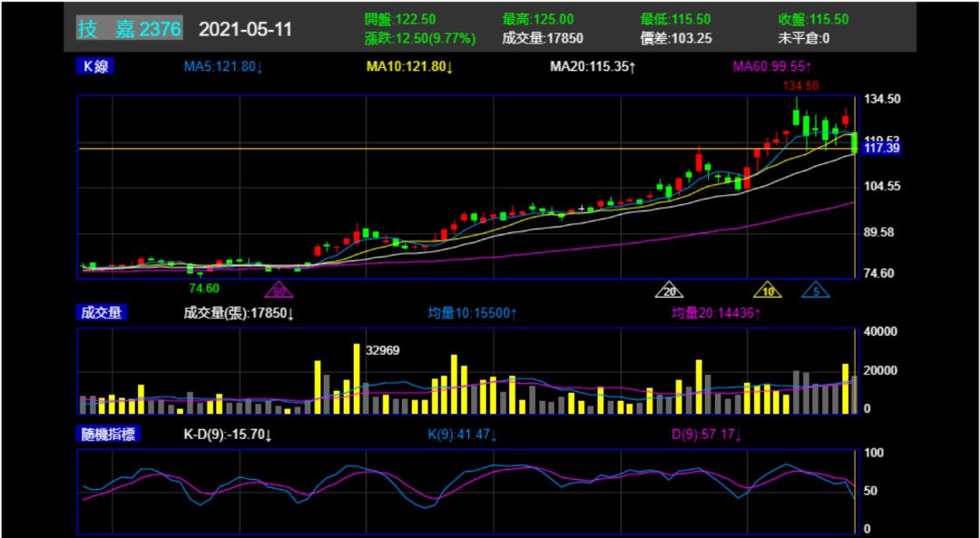The width and height of the screenshot is (980, 538).
Task: Click the white 20-day triangle marker
Action: 669,291
